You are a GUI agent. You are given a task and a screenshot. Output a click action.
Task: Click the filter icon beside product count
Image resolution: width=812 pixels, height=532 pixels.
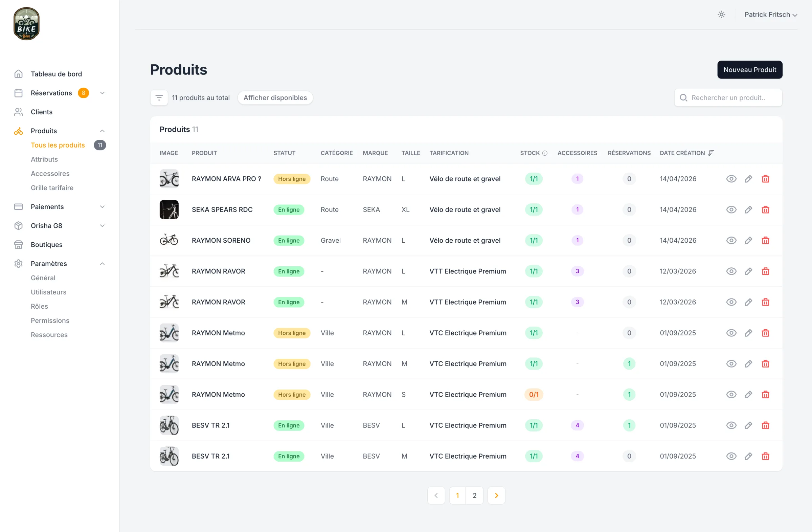[159, 97]
